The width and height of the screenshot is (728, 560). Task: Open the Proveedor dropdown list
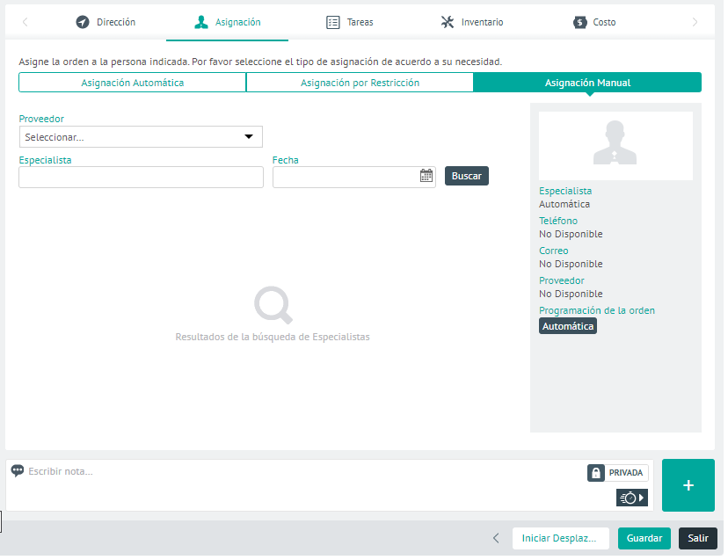pyautogui.click(x=141, y=137)
